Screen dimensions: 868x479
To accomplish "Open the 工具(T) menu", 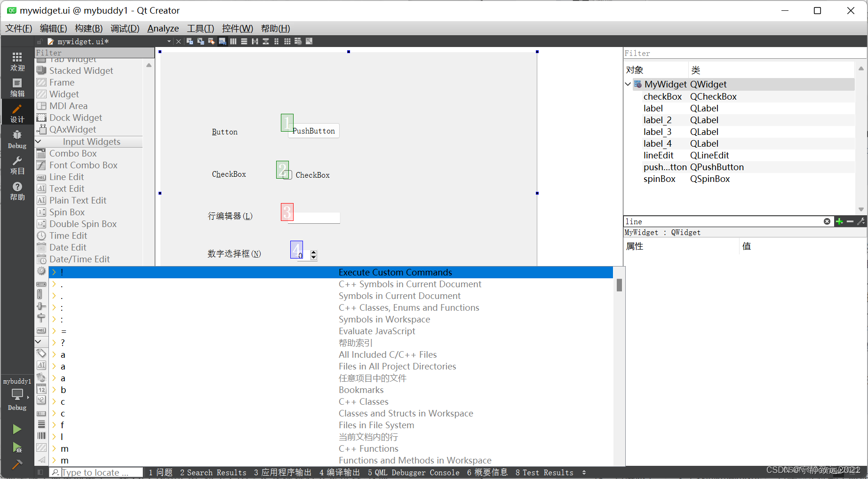I will pyautogui.click(x=200, y=28).
